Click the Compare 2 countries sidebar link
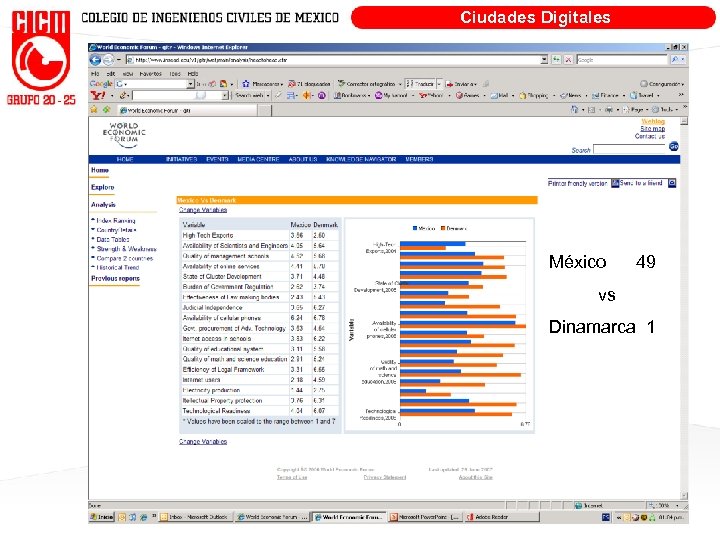Screen dimensions: 720x540 click(x=124, y=259)
